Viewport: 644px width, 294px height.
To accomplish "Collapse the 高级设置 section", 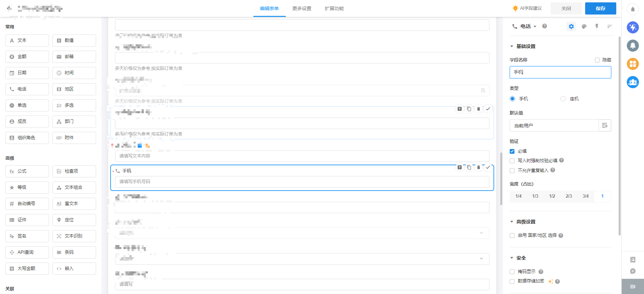I will pos(512,222).
